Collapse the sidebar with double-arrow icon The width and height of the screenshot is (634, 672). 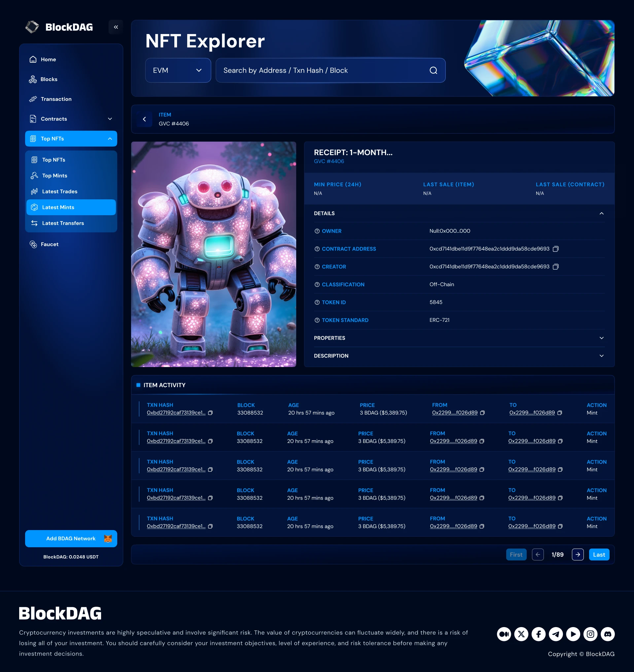click(116, 27)
